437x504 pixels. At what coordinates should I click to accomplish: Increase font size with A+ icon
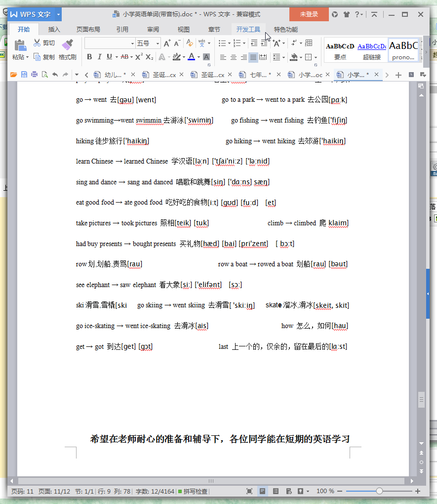167,43
